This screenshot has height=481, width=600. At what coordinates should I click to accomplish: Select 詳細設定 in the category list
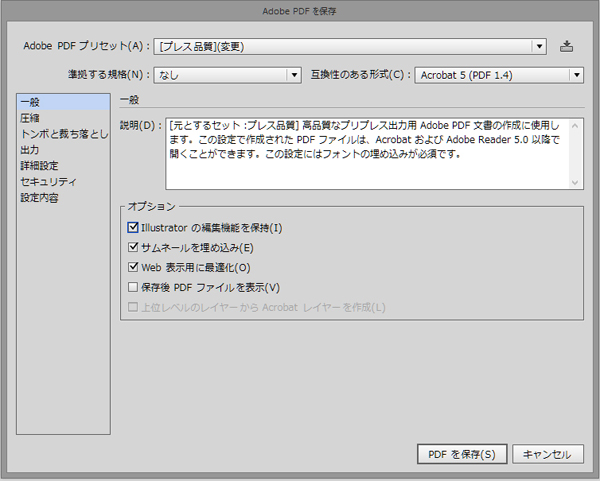[64, 166]
